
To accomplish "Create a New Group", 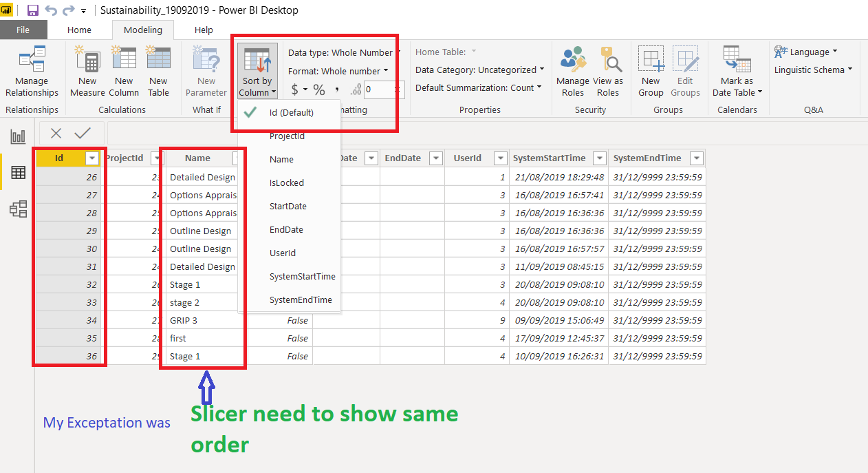I will pyautogui.click(x=651, y=72).
